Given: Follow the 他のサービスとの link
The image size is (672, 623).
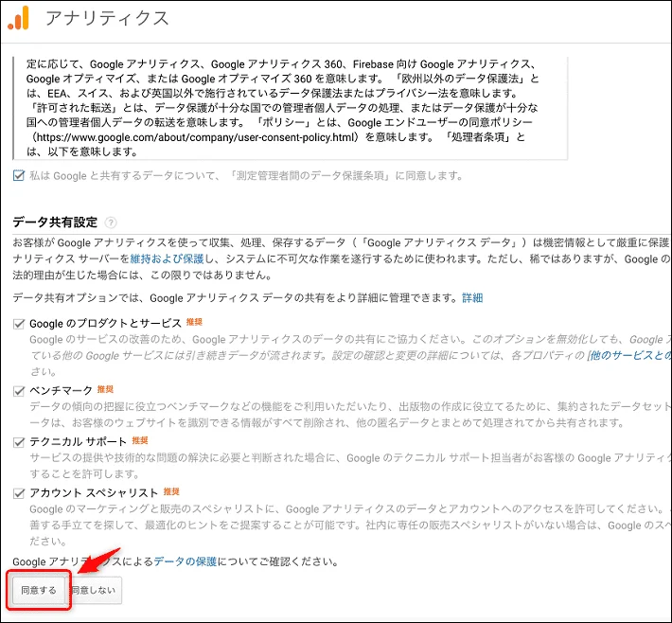Looking at the screenshot, I should [628, 354].
